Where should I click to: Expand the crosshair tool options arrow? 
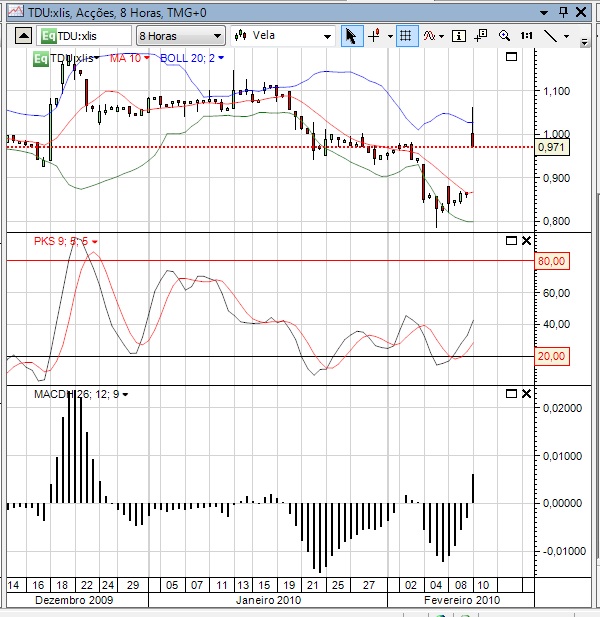click(390, 36)
